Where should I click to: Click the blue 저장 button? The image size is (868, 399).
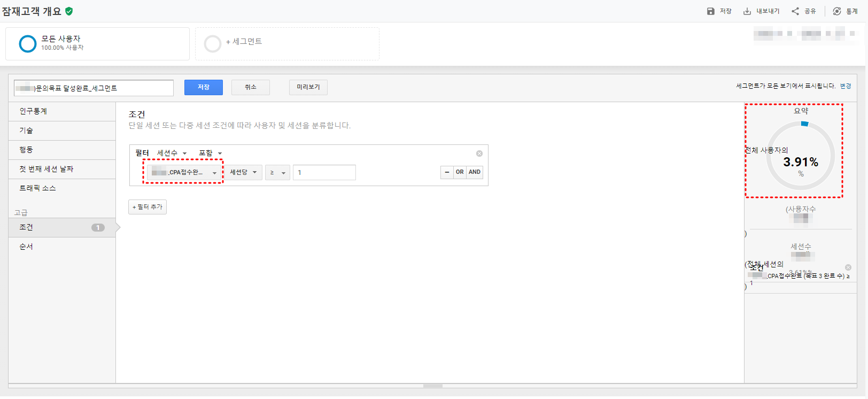pyautogui.click(x=204, y=87)
